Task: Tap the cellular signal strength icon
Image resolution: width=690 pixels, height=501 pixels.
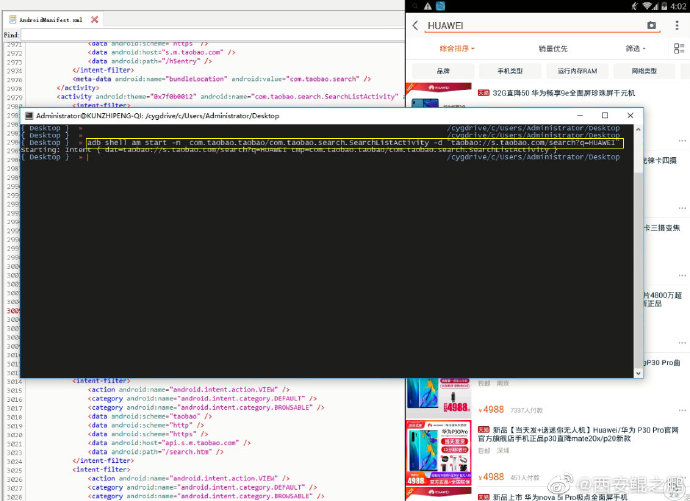Action: point(656,6)
